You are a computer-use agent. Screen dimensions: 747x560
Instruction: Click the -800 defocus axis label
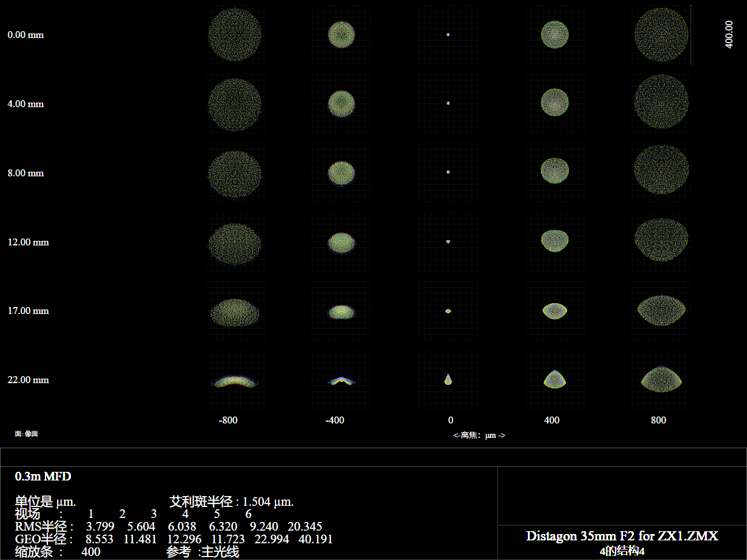[x=228, y=420]
